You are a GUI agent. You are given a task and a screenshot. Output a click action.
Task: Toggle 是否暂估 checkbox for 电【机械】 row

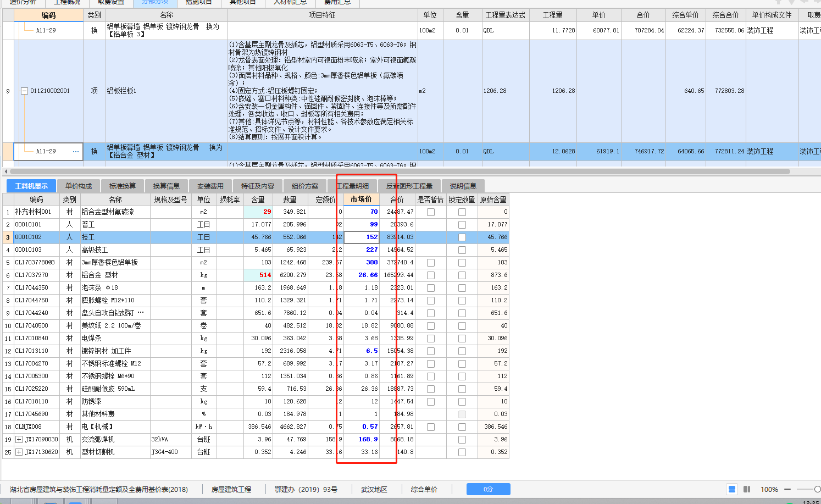(431, 427)
